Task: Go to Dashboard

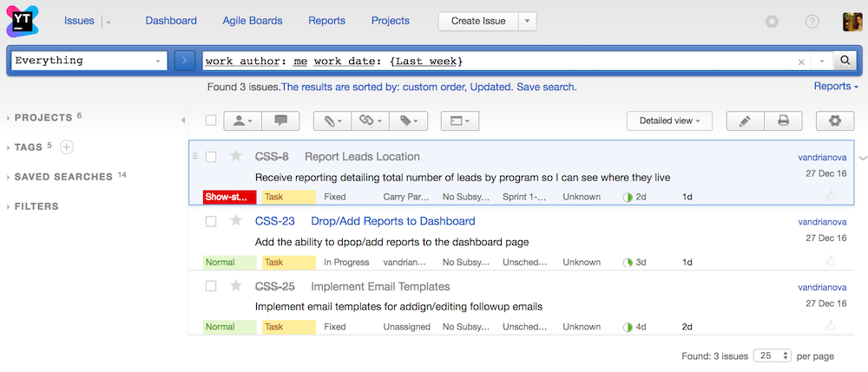Action: point(171,21)
